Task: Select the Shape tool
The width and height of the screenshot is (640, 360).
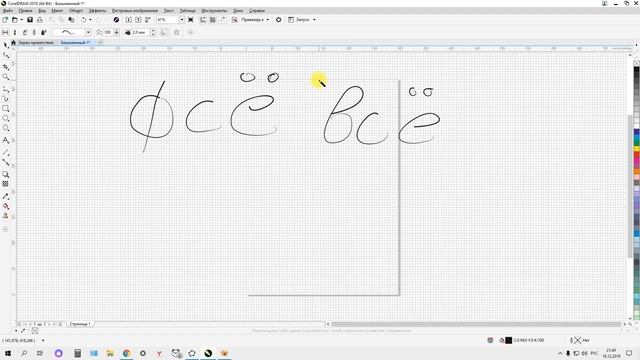Action: (x=6, y=56)
